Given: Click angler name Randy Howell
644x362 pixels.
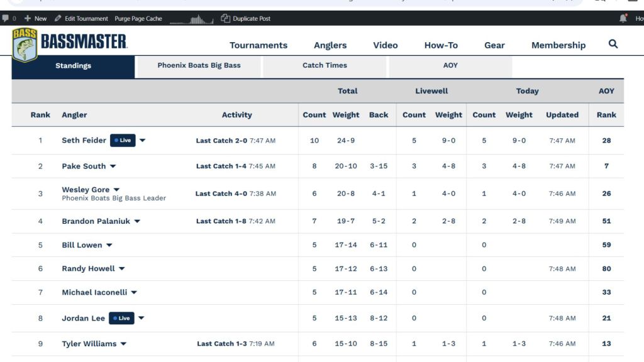Looking at the screenshot, I should (x=88, y=268).
